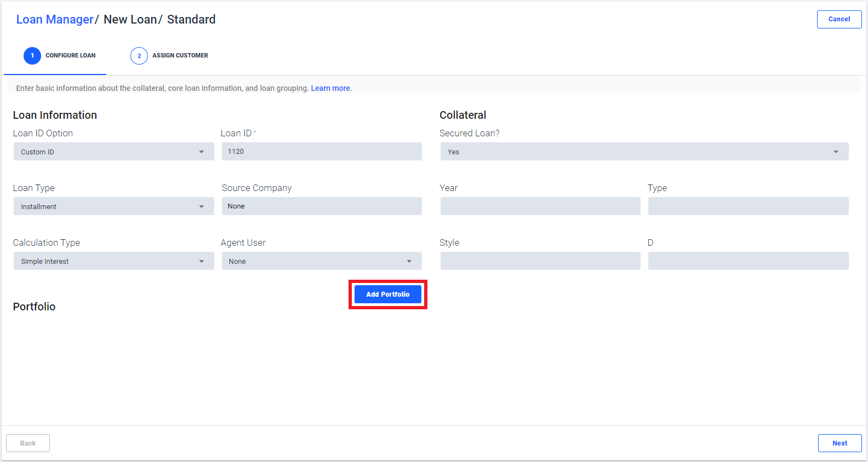This screenshot has width=868, height=462.
Task: Cancel the new loan setup
Action: 839,19
